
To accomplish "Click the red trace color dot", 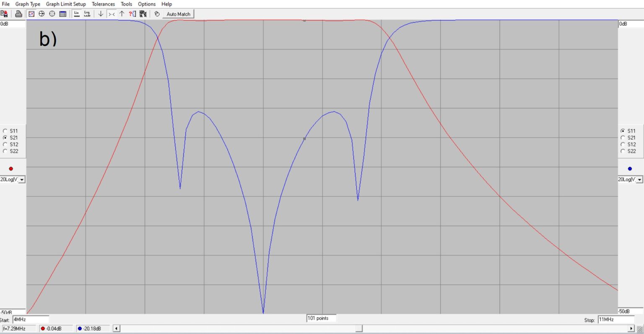I will point(11,169).
